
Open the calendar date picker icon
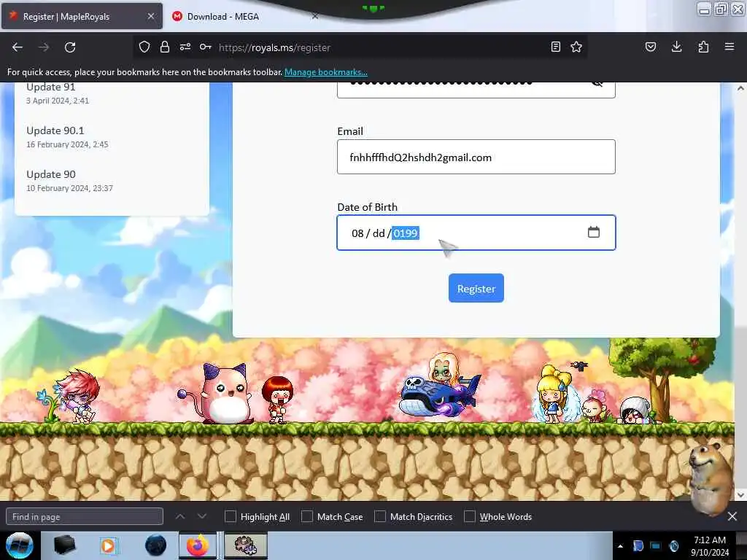(594, 233)
